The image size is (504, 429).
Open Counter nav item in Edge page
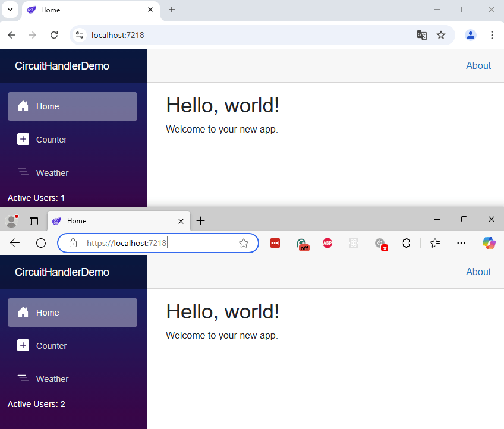pos(73,346)
